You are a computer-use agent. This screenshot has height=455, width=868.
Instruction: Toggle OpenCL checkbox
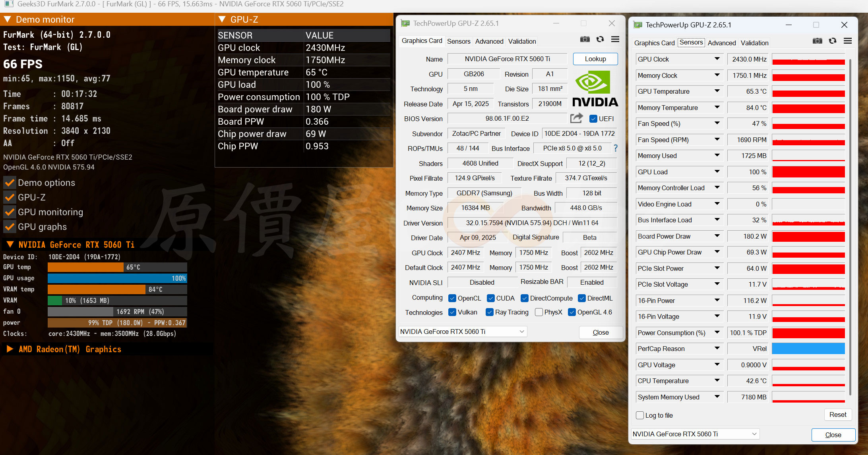coord(452,298)
